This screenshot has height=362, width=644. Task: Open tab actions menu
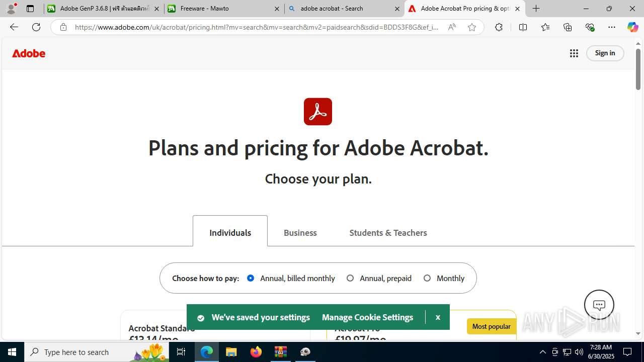pyautogui.click(x=30, y=9)
